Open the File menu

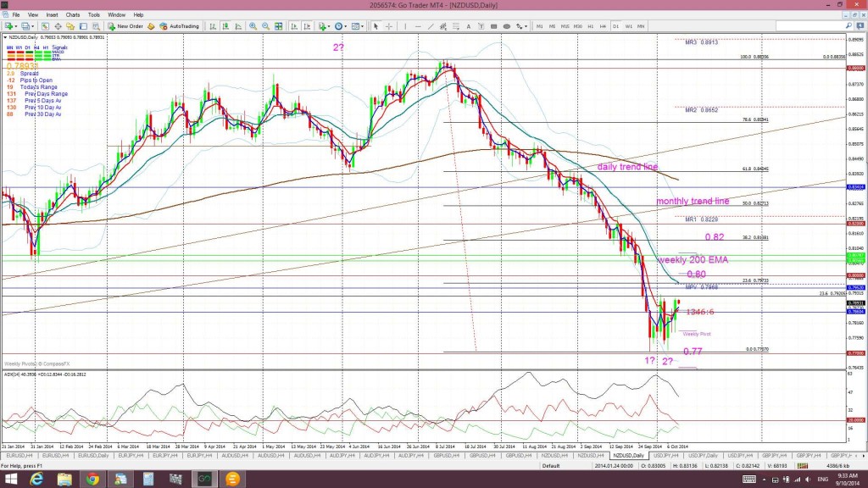[16, 15]
